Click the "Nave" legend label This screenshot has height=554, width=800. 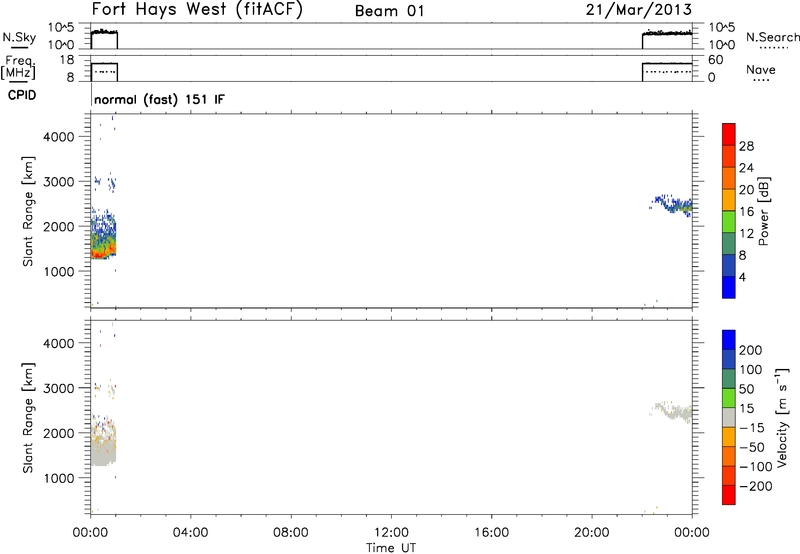coord(761,70)
